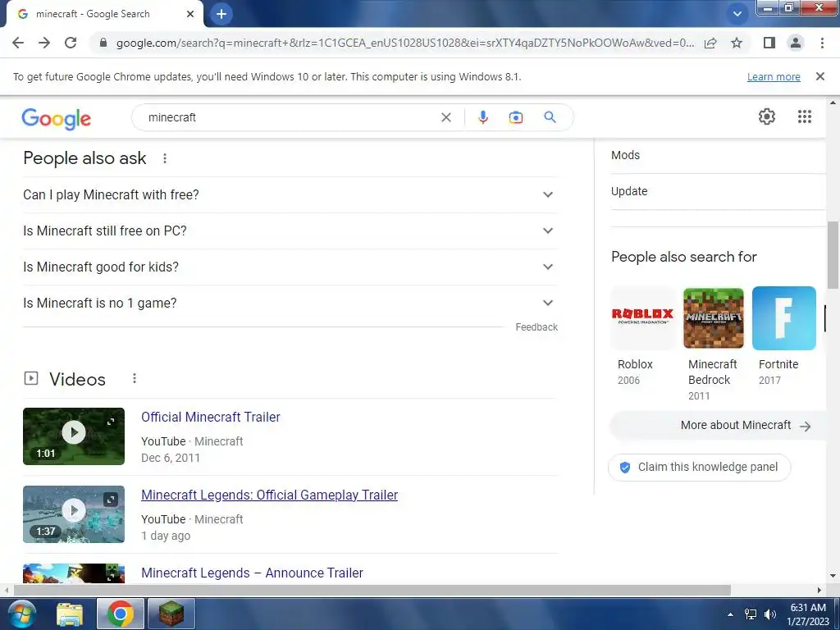The height and width of the screenshot is (630, 840).
Task: Open Videos section options menu
Action: click(135, 379)
